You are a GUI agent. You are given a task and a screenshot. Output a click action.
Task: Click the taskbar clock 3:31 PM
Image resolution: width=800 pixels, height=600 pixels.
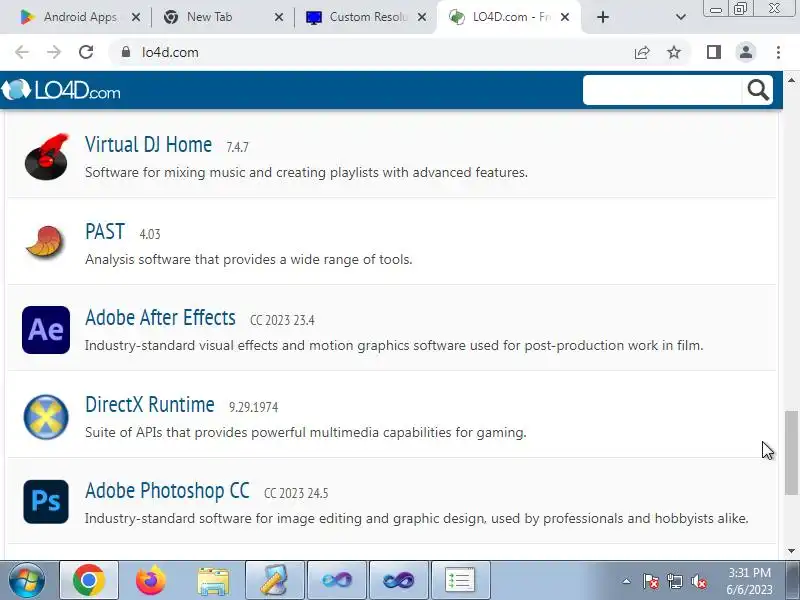pyautogui.click(x=749, y=573)
